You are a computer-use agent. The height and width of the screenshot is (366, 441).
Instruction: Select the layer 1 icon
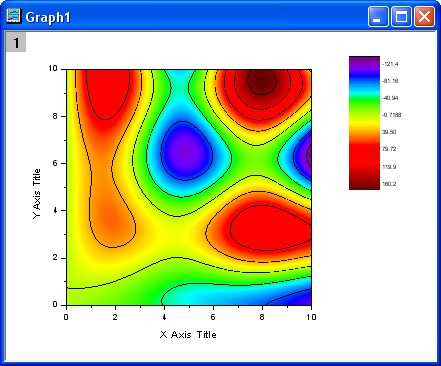click(x=16, y=43)
